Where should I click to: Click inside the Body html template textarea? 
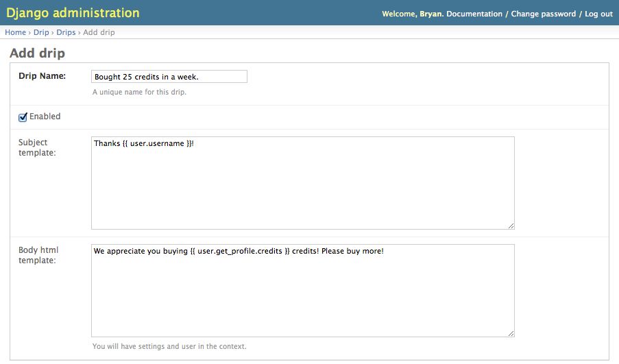302,290
